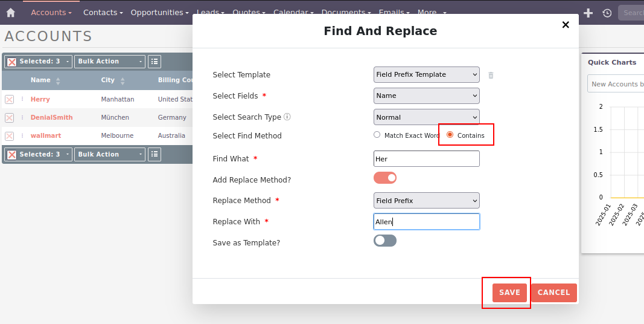Click the search type info icon
Viewport: 644px width, 324px height.
tap(287, 117)
